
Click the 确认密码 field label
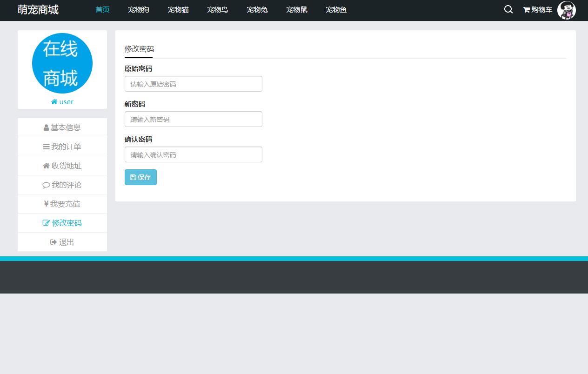[138, 139]
